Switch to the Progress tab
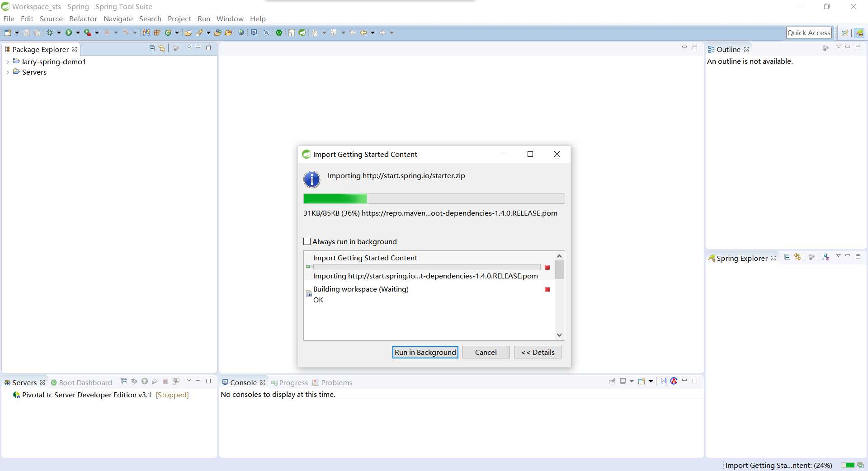This screenshot has height=471, width=868. click(x=289, y=382)
